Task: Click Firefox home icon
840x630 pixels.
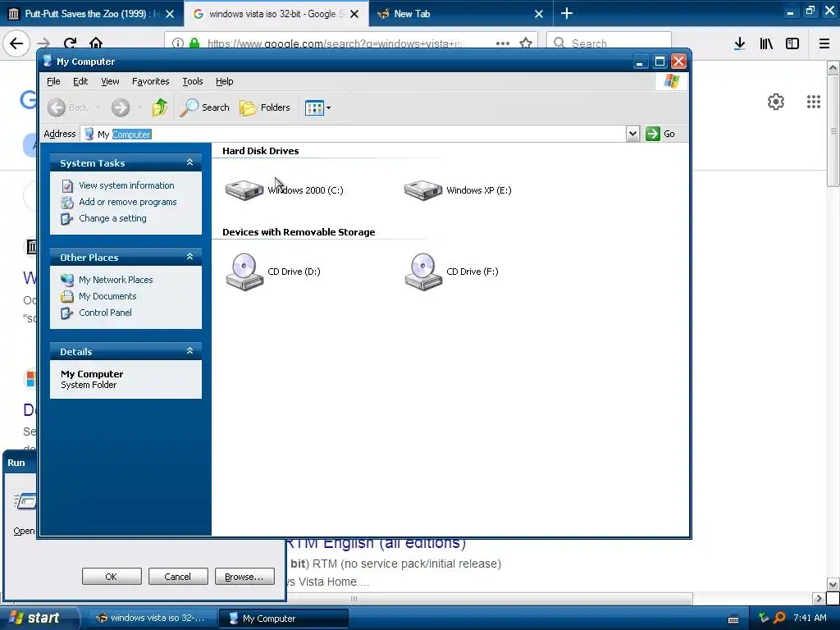Action: click(96, 43)
